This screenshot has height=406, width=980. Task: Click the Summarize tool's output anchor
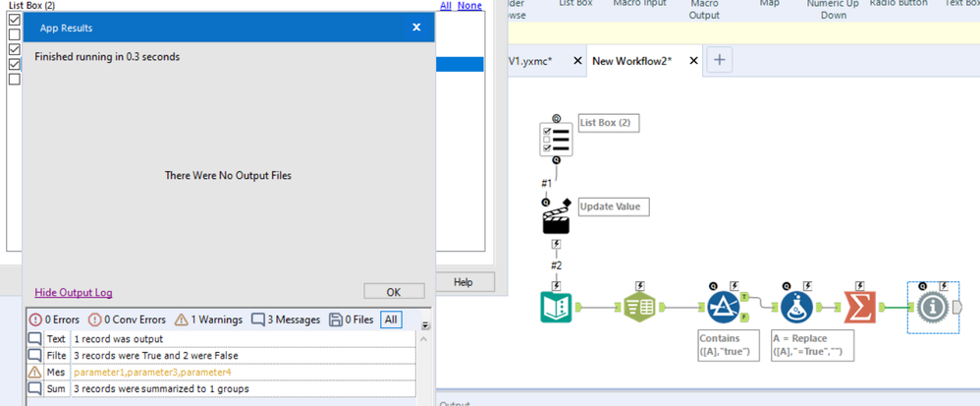pos(882,307)
